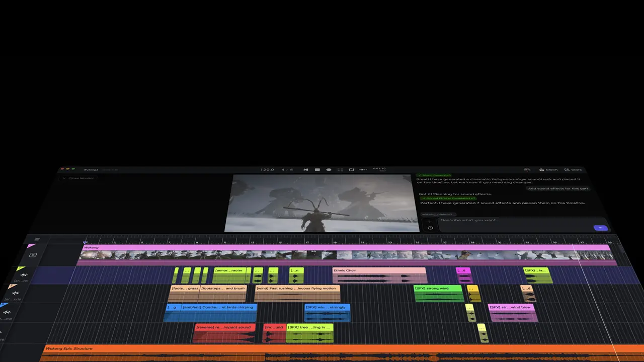Select the '[SFX] tree ...ling in' clip
Image resolution: width=644 pixels, height=362 pixels.
(x=310, y=333)
